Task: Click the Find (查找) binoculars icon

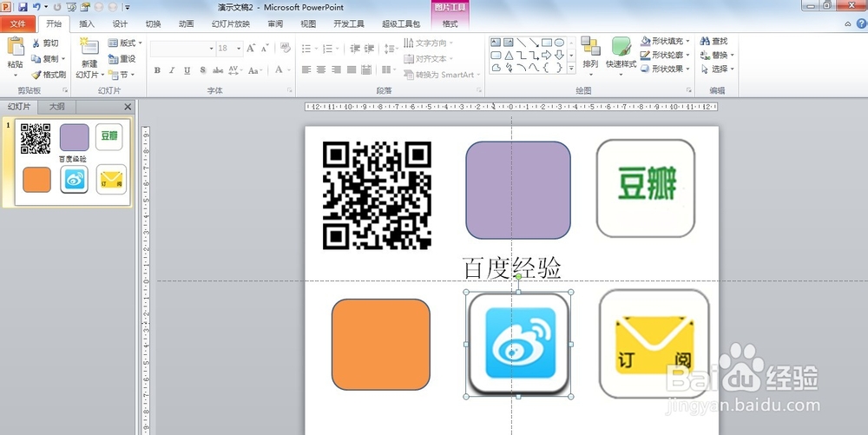Action: pyautogui.click(x=705, y=41)
